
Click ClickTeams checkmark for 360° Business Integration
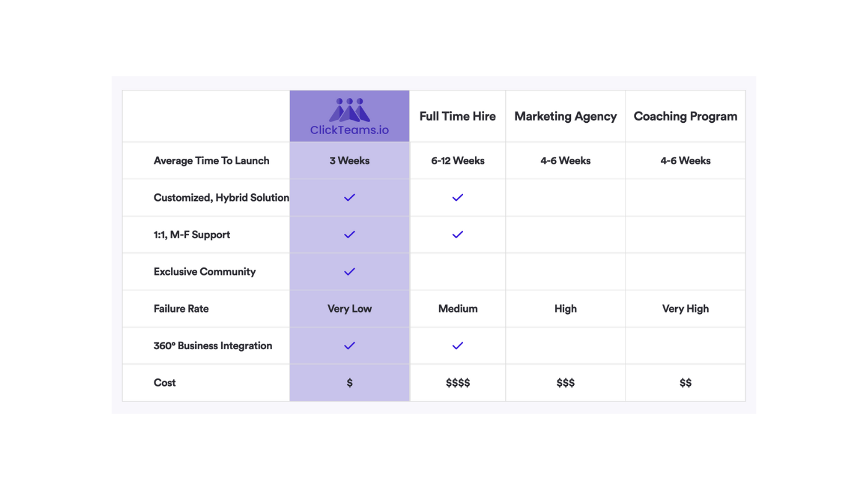[x=350, y=345]
